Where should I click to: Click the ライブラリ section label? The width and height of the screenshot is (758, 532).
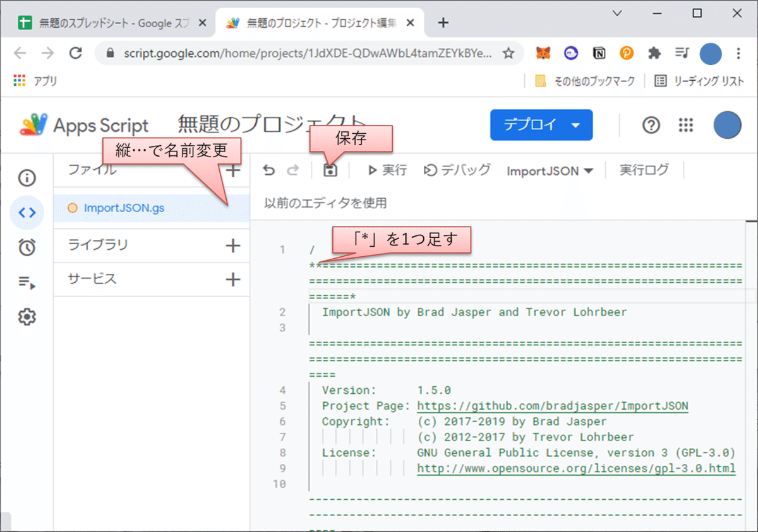[x=98, y=245]
